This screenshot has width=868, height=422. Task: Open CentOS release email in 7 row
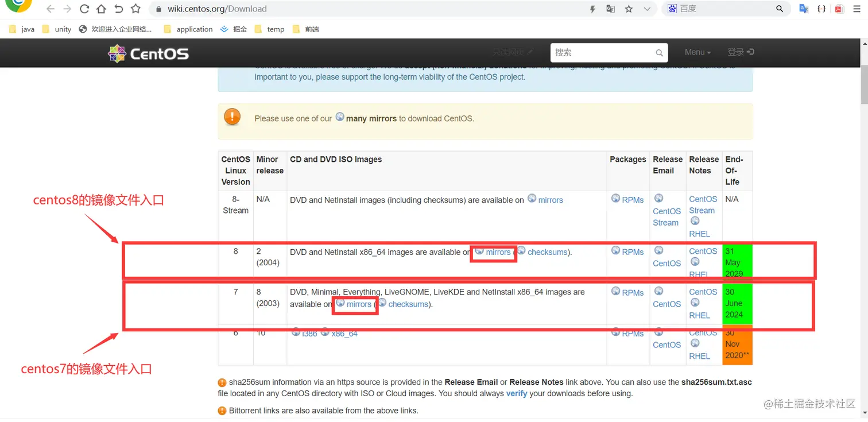click(x=666, y=304)
